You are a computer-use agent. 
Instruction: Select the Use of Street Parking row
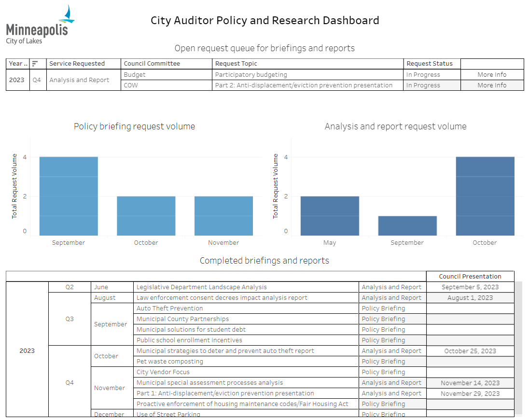tap(246, 414)
